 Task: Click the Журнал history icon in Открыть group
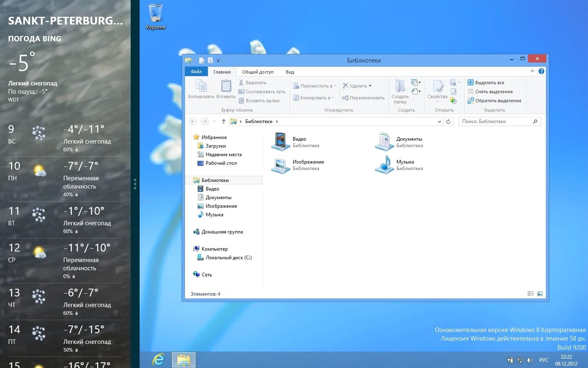click(453, 101)
